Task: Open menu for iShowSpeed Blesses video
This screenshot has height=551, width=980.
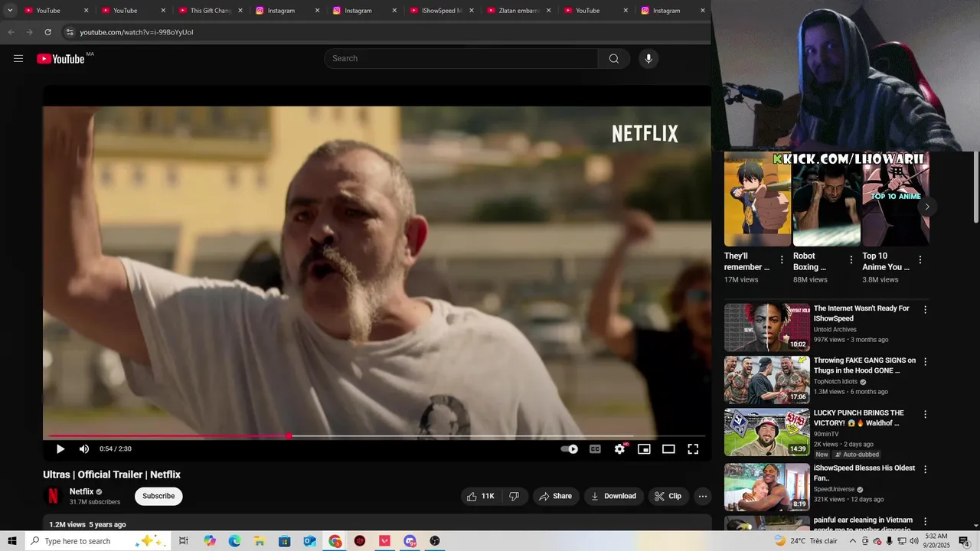Action: 925,469
